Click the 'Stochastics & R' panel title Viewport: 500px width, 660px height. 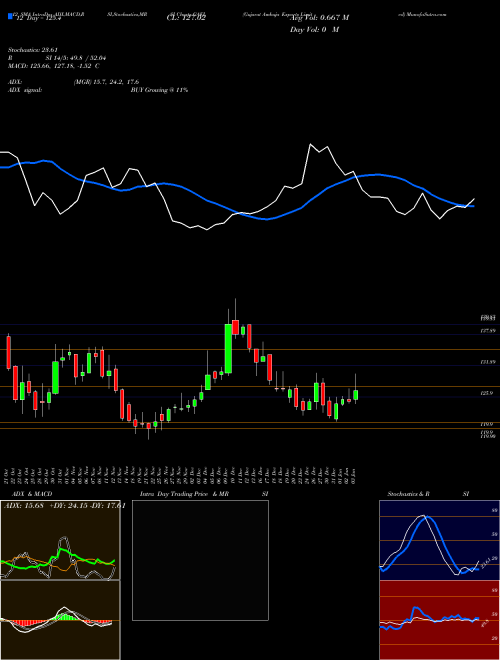click(x=409, y=494)
